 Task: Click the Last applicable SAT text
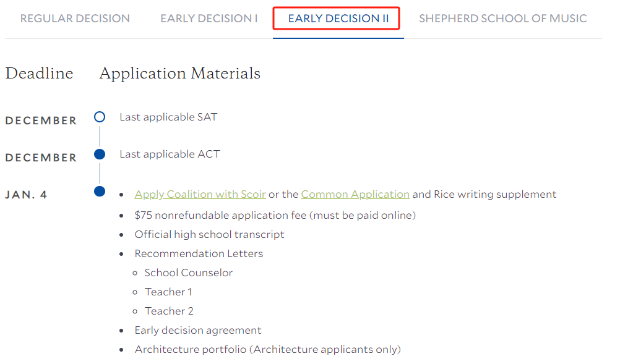168,117
